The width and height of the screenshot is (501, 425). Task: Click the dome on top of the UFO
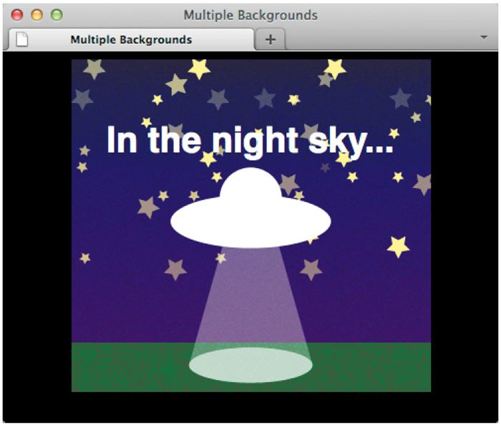[x=251, y=183]
